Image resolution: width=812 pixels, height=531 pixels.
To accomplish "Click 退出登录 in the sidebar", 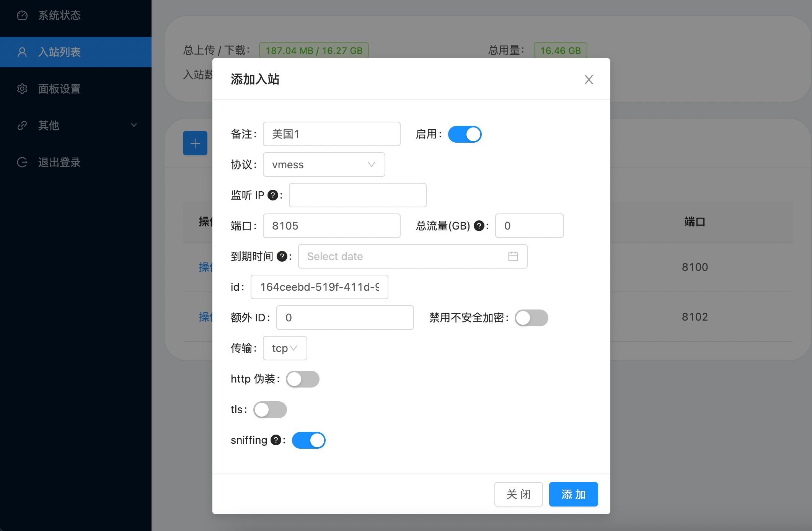I will (x=76, y=162).
